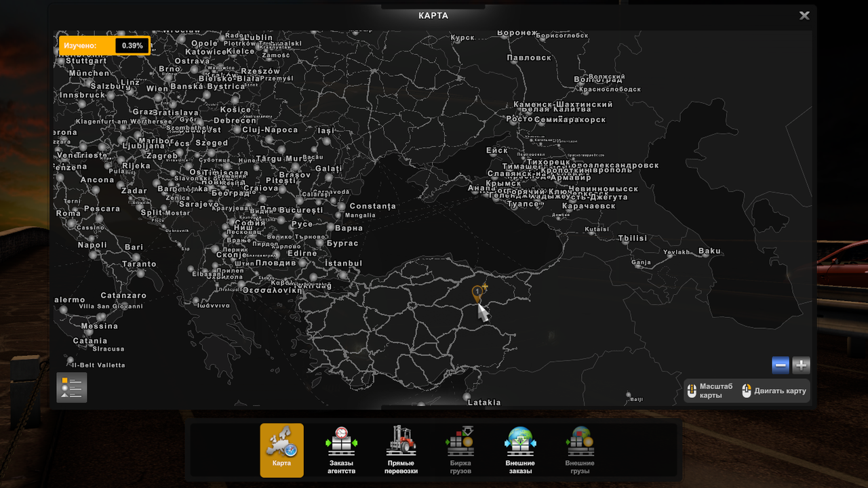Click the Constanța city label
The width and height of the screenshot is (868, 488).
[x=372, y=206]
